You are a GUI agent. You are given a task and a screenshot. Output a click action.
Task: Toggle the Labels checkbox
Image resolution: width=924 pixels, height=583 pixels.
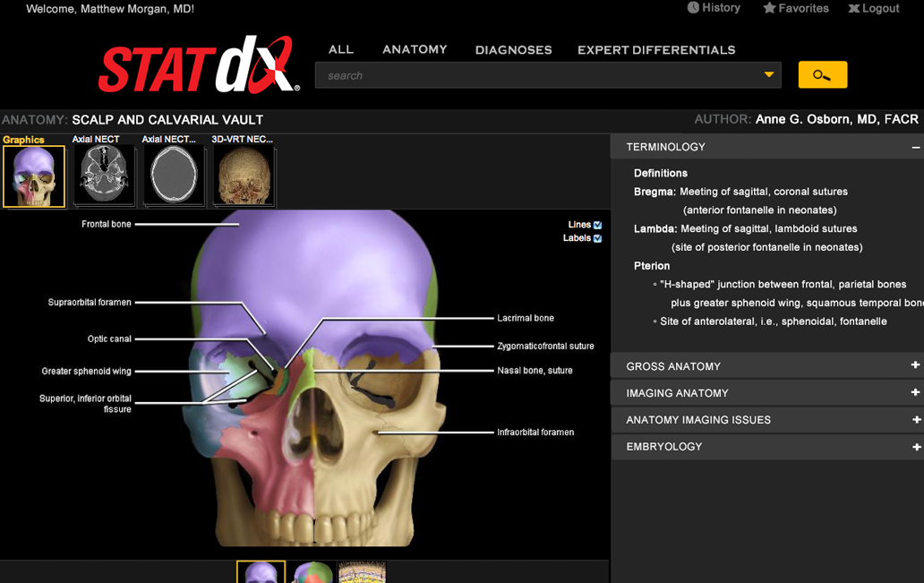coord(597,238)
